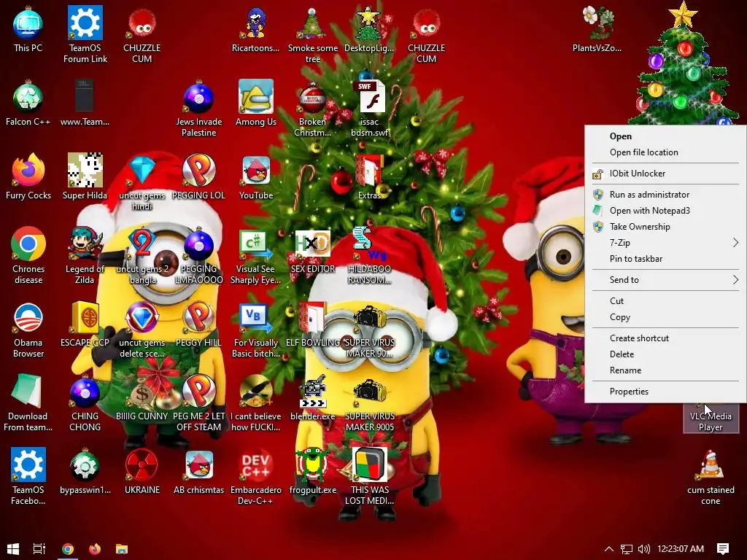The width and height of the screenshot is (747, 560).
Task: Choose Cut in context menu
Action: tap(665, 301)
